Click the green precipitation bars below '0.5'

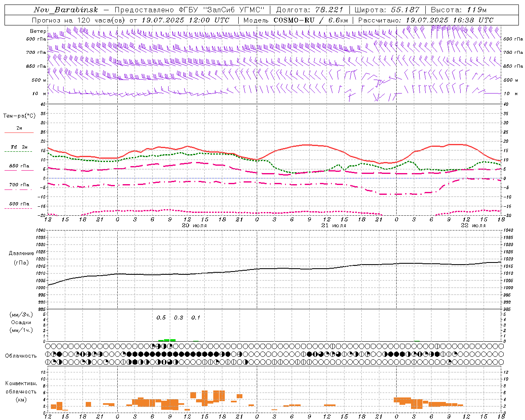[167, 340]
